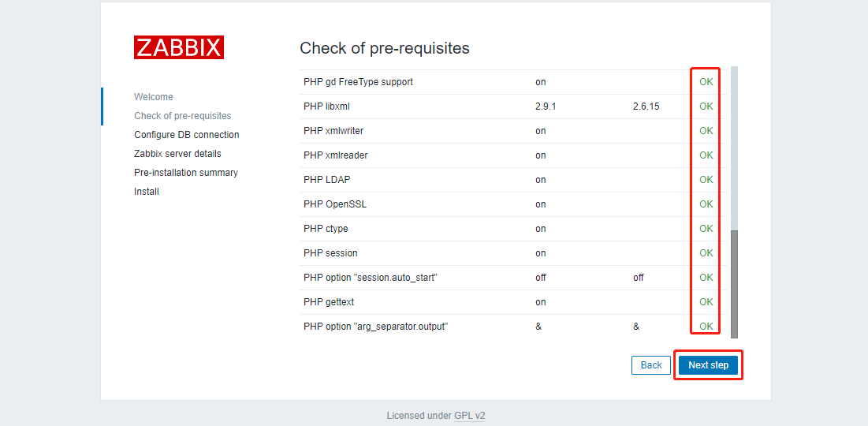Select the Welcome step in sidebar
Screen dimensions: 868x426
(154, 97)
